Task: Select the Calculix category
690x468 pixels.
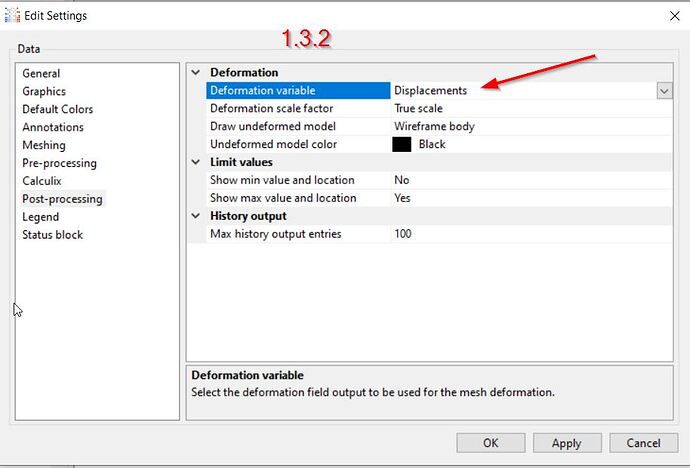Action: (42, 181)
